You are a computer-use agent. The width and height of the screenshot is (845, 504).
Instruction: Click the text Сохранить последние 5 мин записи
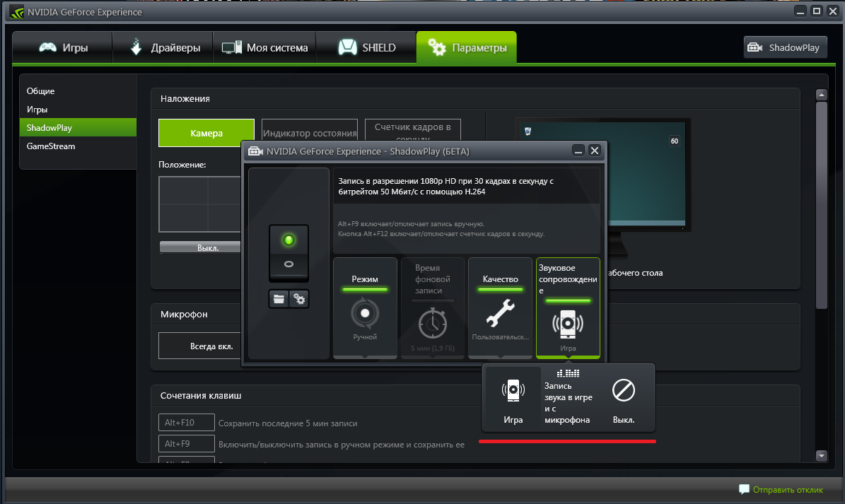click(x=288, y=423)
